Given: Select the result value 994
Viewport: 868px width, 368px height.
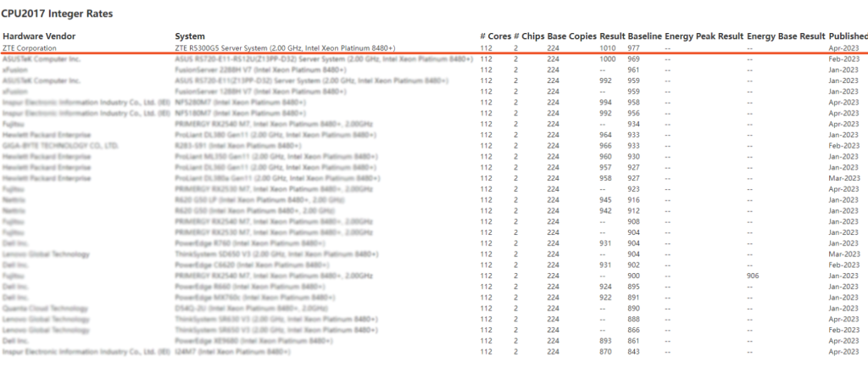Looking at the screenshot, I should pyautogui.click(x=605, y=103).
